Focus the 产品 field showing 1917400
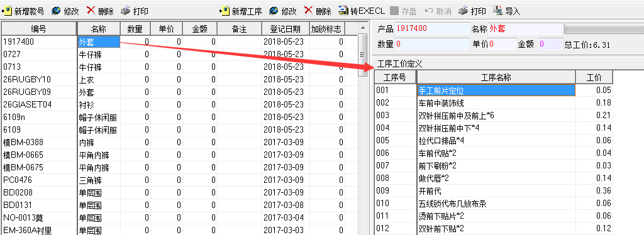The image size is (644, 235). click(432, 29)
